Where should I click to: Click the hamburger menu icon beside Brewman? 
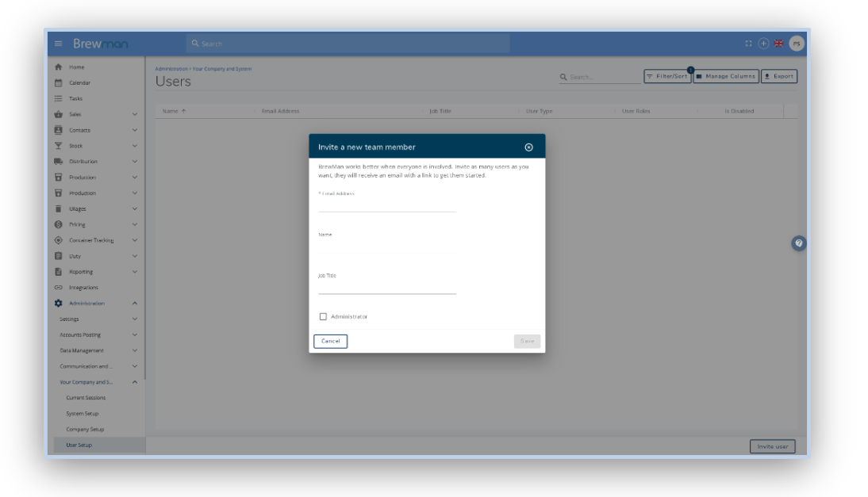point(59,44)
